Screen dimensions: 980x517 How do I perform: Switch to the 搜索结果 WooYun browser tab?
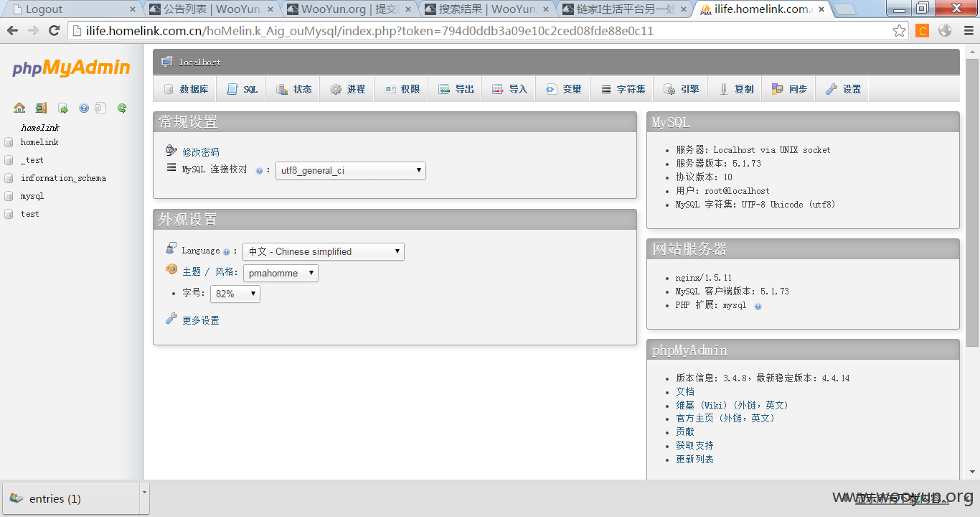click(x=488, y=9)
